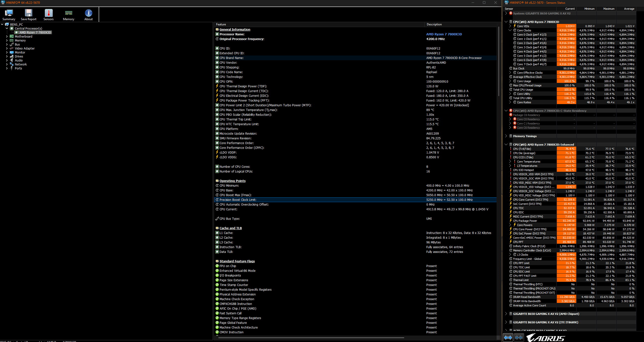
Task: Click the Motherboard tree icon
Action: (11, 37)
